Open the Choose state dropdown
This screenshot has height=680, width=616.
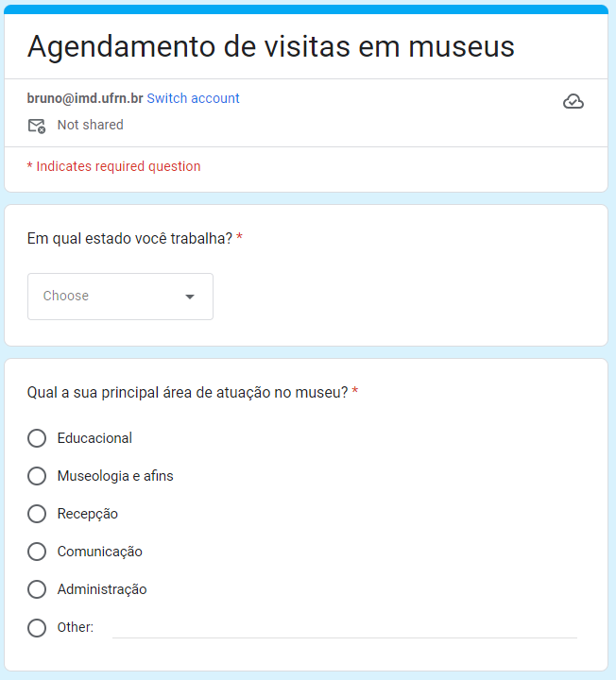tap(120, 297)
